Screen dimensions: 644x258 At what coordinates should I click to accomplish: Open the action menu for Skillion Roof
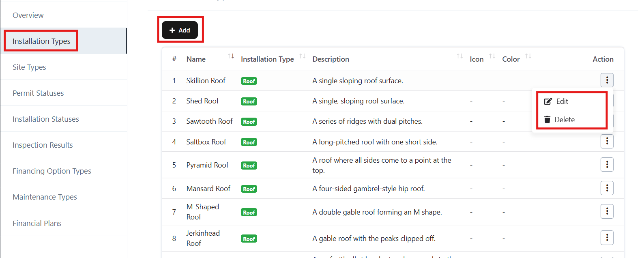pos(607,80)
